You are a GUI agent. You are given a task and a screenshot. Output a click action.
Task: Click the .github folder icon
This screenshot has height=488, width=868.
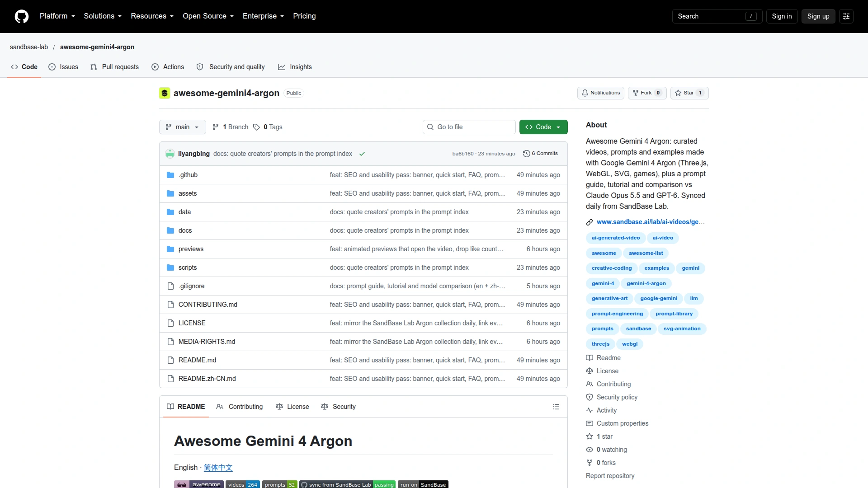170,175
